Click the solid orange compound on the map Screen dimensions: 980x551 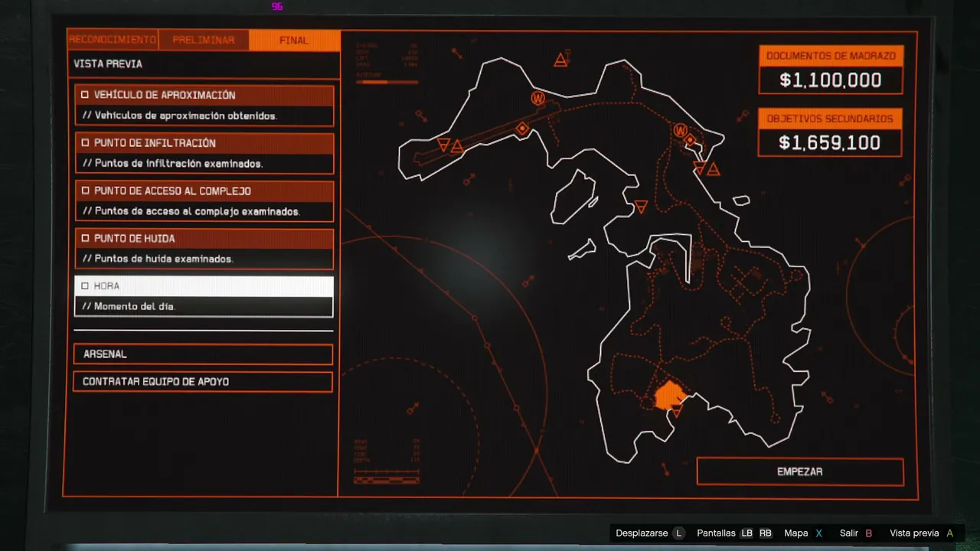tap(668, 395)
